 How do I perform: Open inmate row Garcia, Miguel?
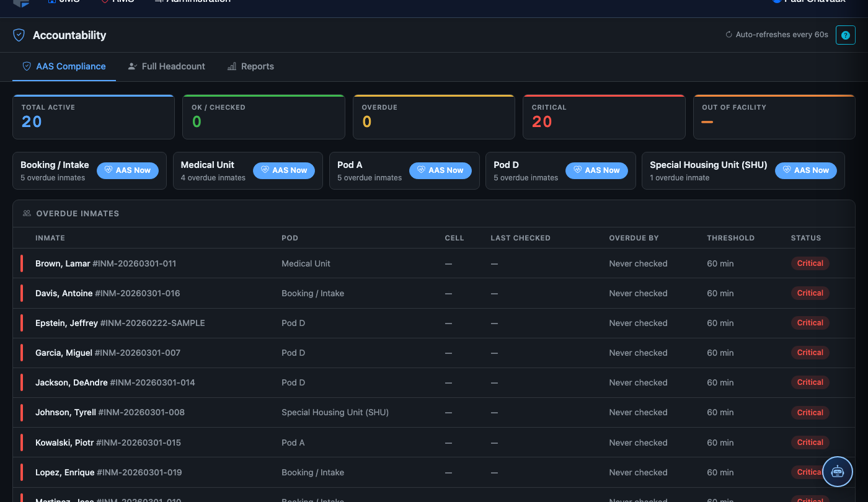[434, 353]
